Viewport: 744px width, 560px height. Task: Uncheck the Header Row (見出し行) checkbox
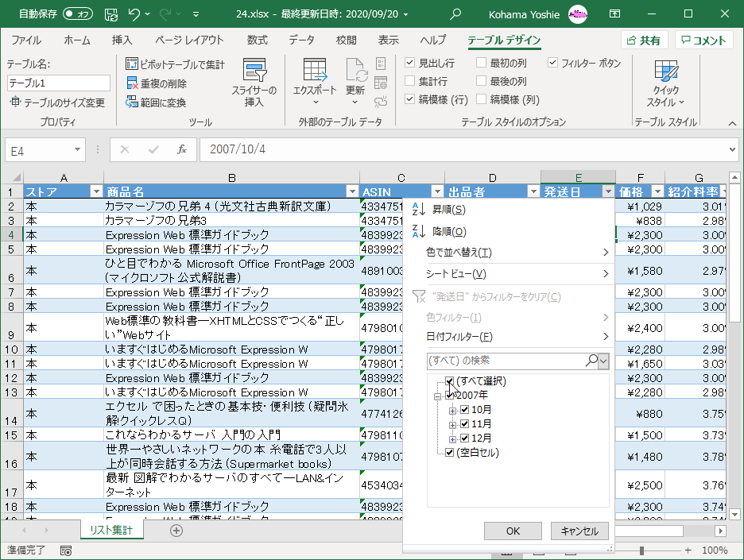(410, 62)
